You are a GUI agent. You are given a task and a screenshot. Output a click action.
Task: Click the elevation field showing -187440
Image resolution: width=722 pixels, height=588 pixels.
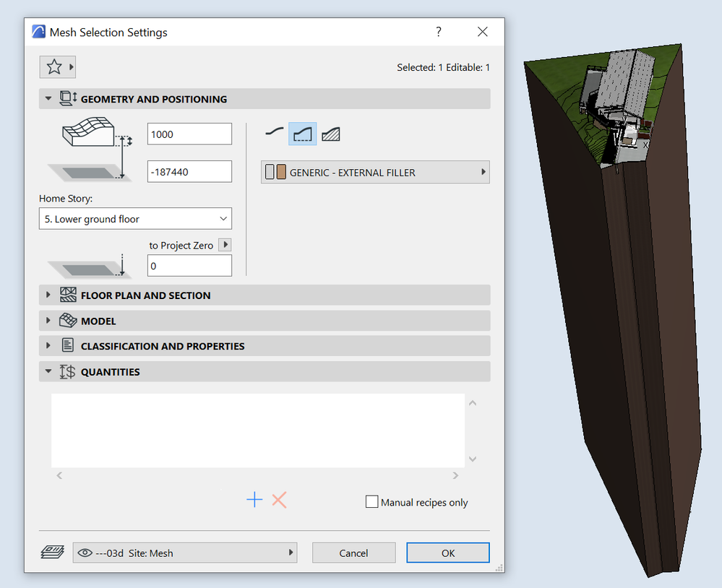pos(189,171)
